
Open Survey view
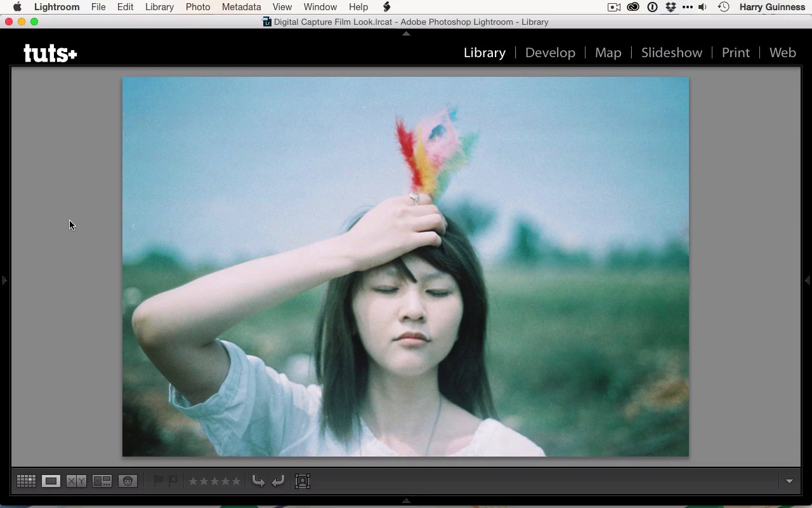[102, 481]
